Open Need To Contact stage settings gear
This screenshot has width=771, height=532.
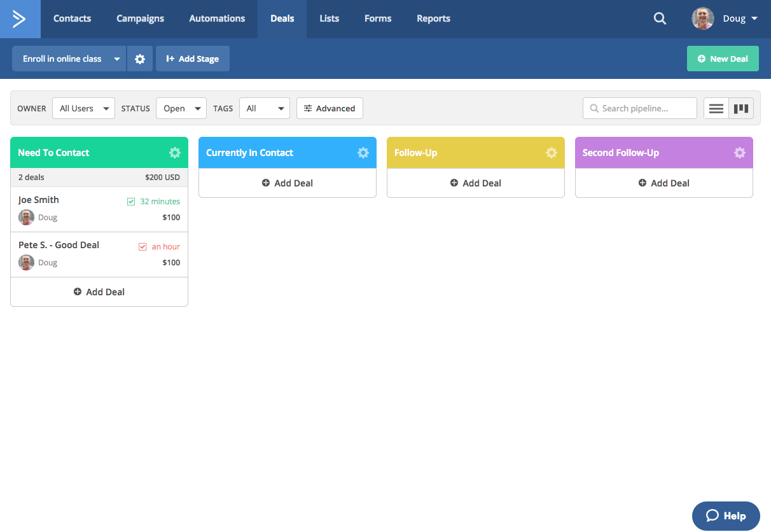coord(175,153)
